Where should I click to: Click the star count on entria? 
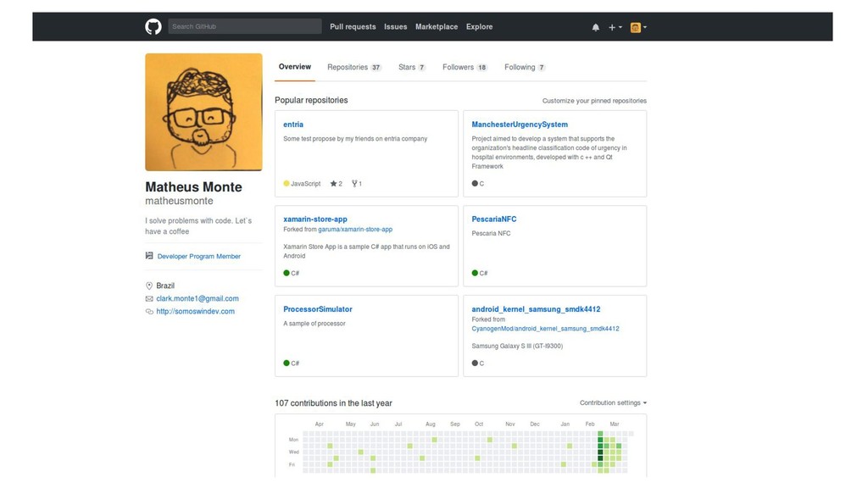click(337, 184)
